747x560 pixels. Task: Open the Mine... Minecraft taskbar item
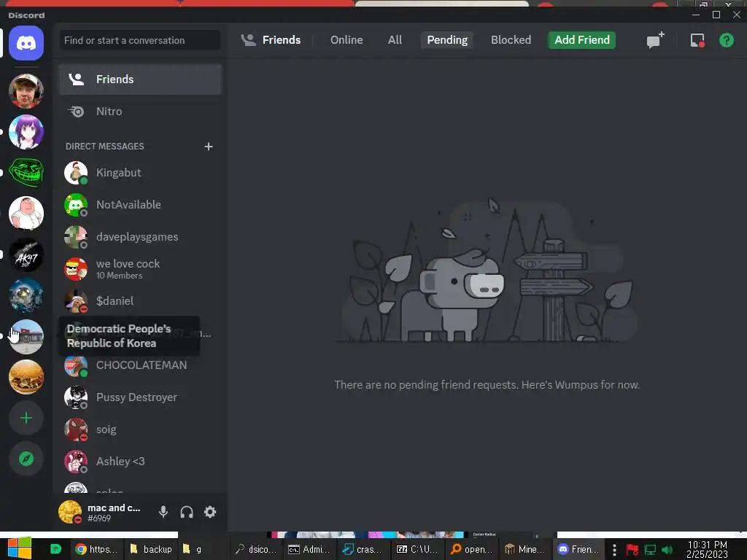(x=525, y=549)
